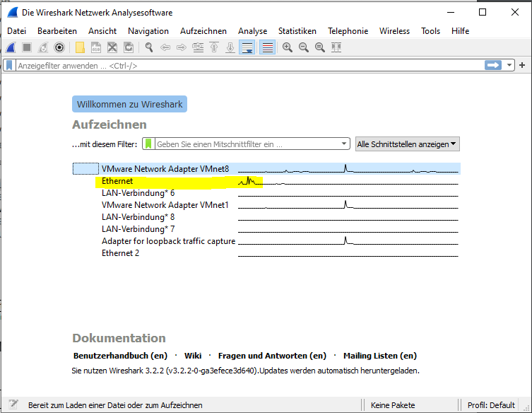Zoom in on packet text
The width and height of the screenshot is (532, 413).
point(288,47)
